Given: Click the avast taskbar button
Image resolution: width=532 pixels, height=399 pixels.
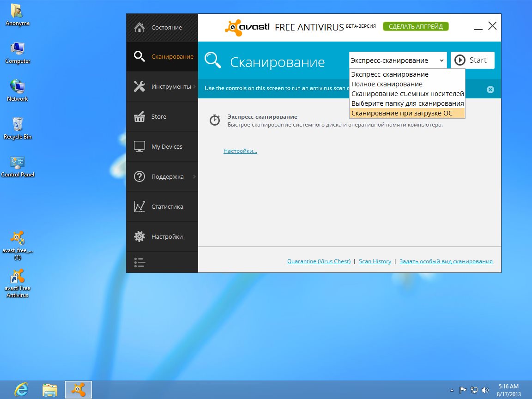Looking at the screenshot, I should (79, 390).
